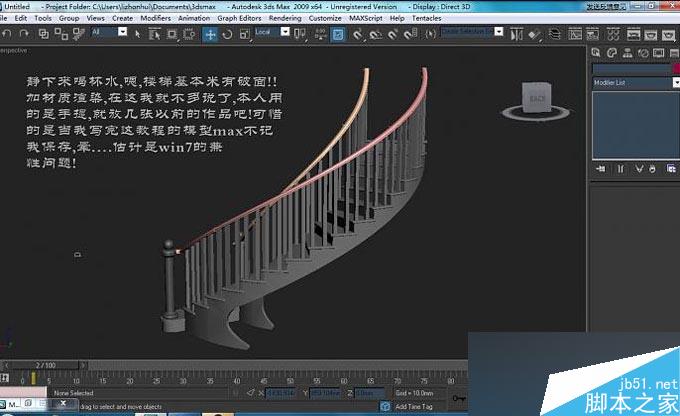Switch to Hierarchy command panel tab
The image size is (680, 416).
[x=627, y=53]
